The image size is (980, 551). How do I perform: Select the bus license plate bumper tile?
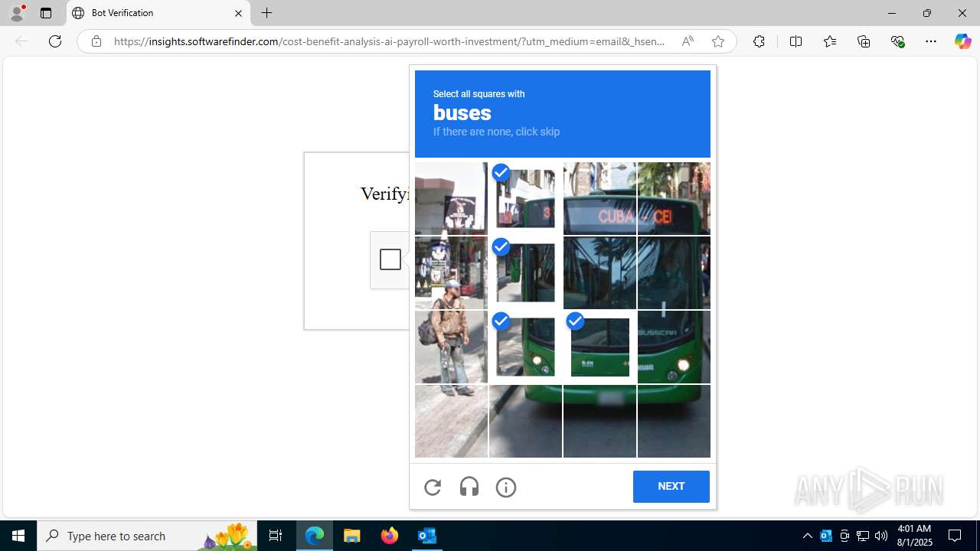coord(599,421)
